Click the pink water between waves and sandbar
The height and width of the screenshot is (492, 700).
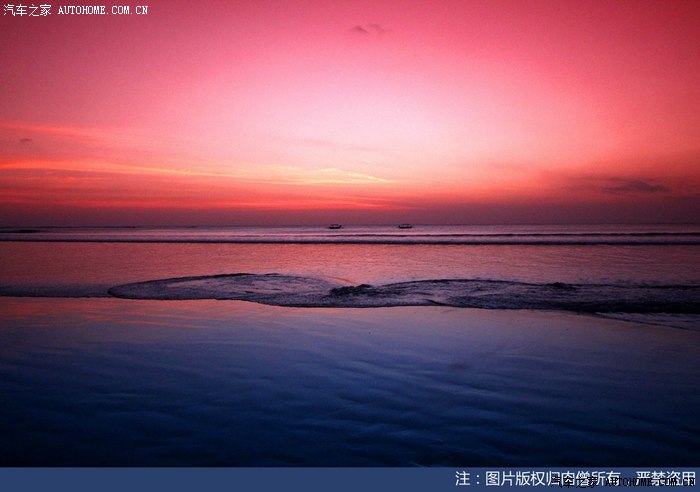[x=300, y=260]
